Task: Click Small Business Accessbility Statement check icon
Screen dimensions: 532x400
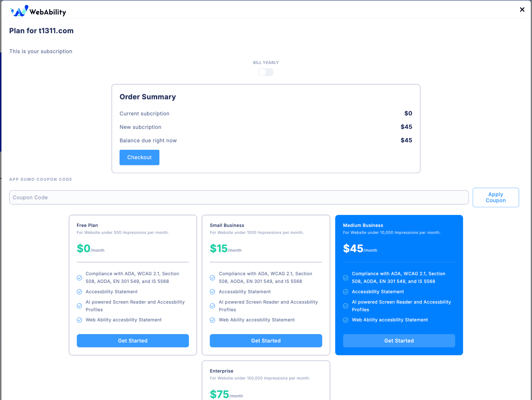Action: click(213, 292)
